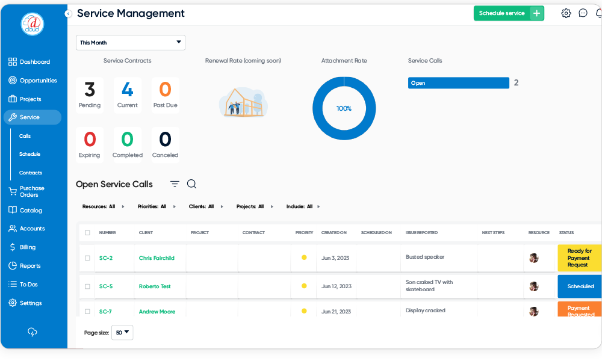This screenshot has height=364, width=602.
Task: Check the SC-7 row checkbox
Action: pos(87,312)
